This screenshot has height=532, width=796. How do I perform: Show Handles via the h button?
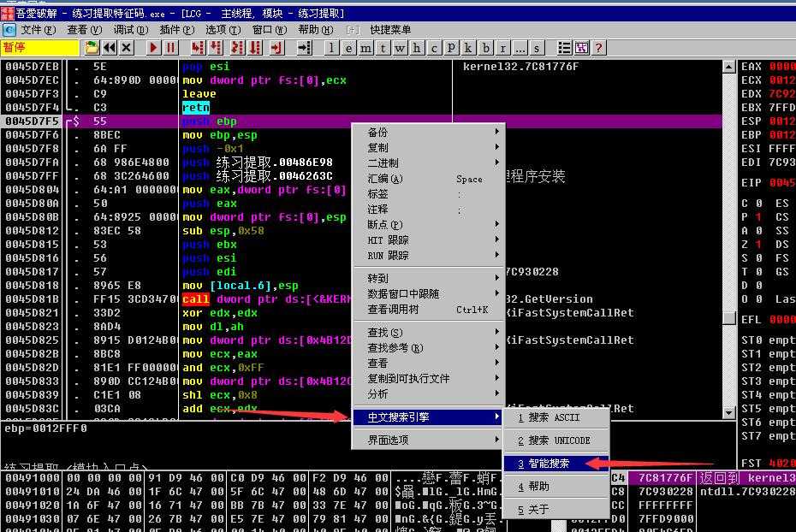[x=417, y=48]
